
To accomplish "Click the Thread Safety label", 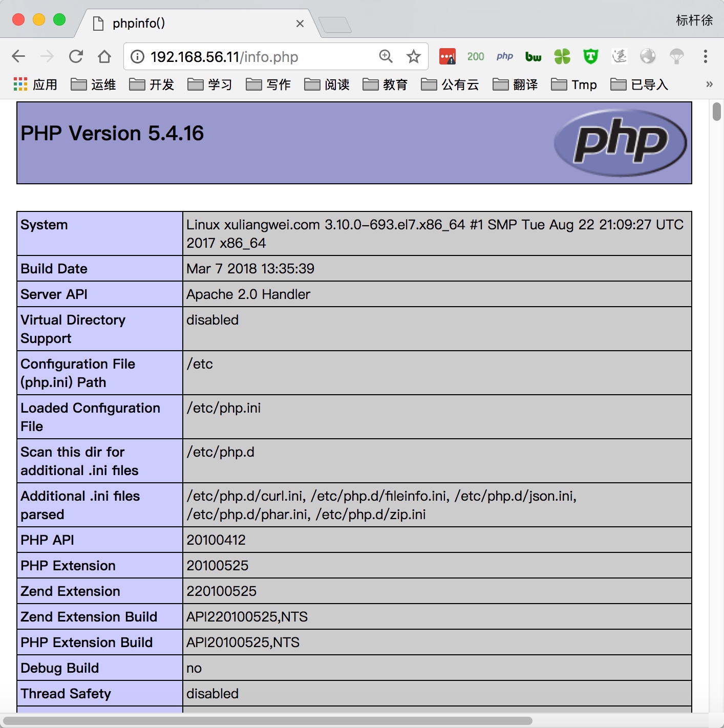I will tap(66, 694).
